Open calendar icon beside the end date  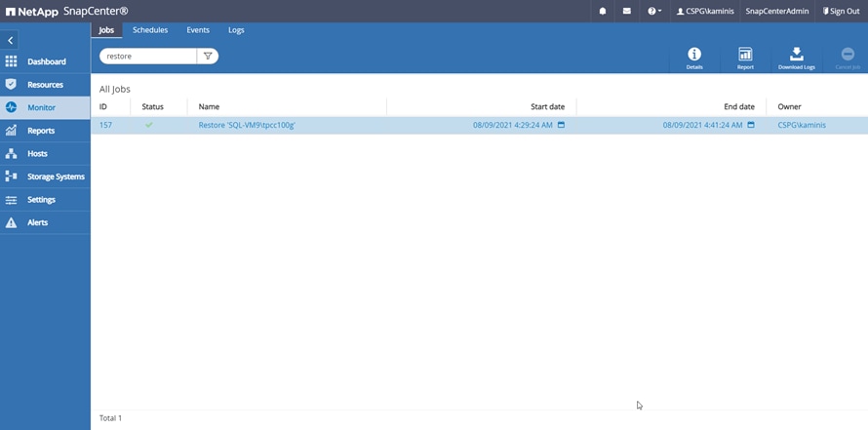(751, 125)
